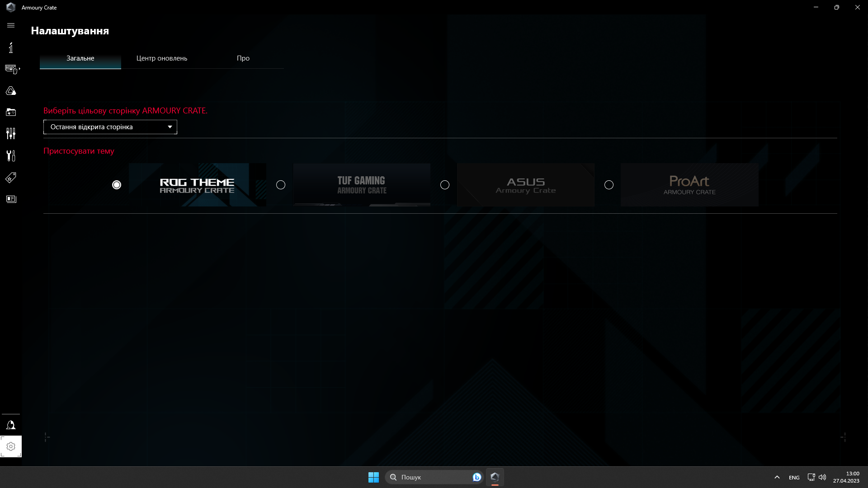Open the Devices keyboard icon in sidebar
The image size is (868, 488).
pyautogui.click(x=12, y=69)
